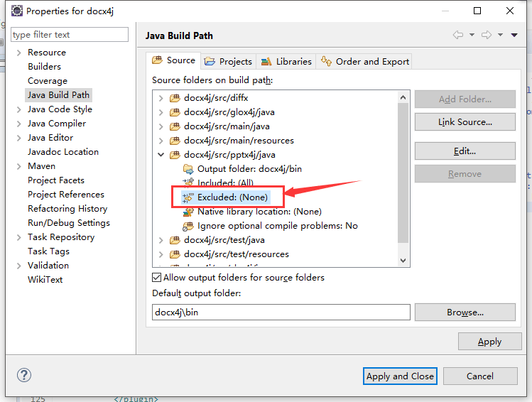
Task: Switch to the Projects tab
Action: [x=228, y=61]
